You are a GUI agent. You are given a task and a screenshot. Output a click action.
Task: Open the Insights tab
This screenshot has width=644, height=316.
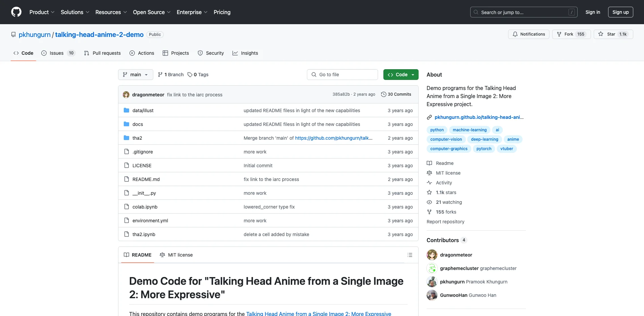(x=245, y=53)
